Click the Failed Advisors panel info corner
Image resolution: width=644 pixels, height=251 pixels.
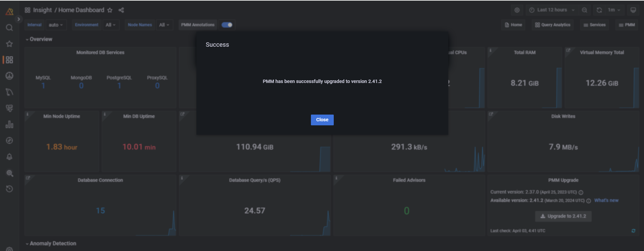point(336,178)
